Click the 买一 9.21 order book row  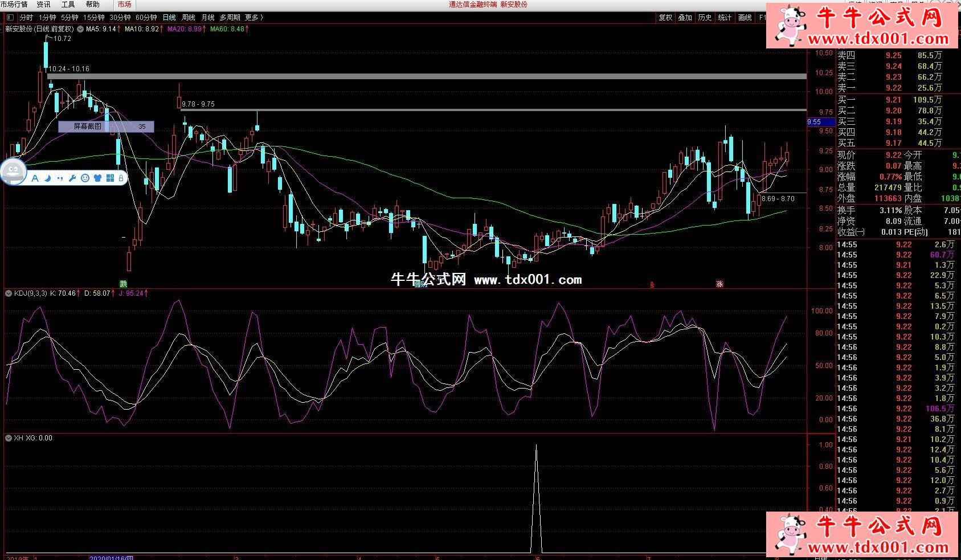[890, 100]
